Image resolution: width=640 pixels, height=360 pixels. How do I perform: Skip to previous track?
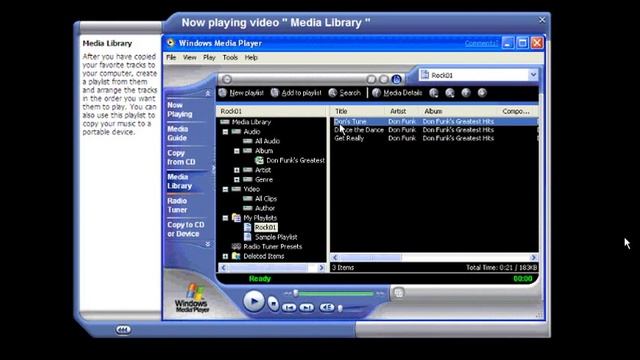[289, 307]
